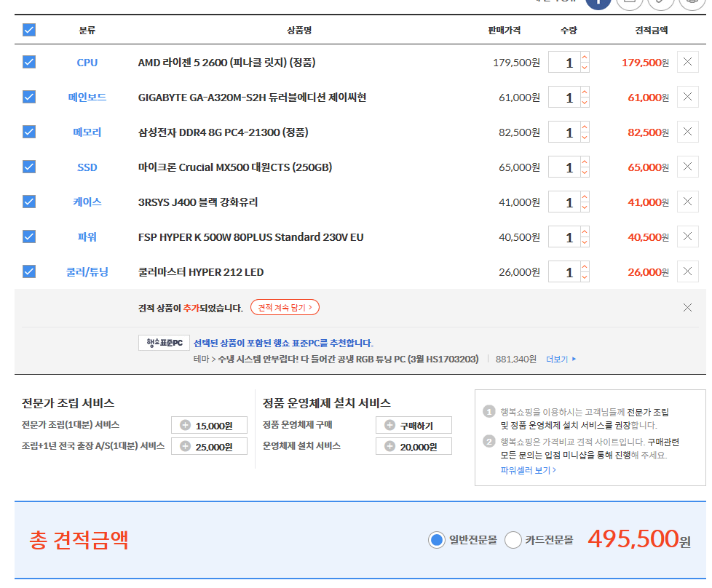Toggle the select-all checkbox in header
The width and height of the screenshot is (712, 588).
[29, 31]
